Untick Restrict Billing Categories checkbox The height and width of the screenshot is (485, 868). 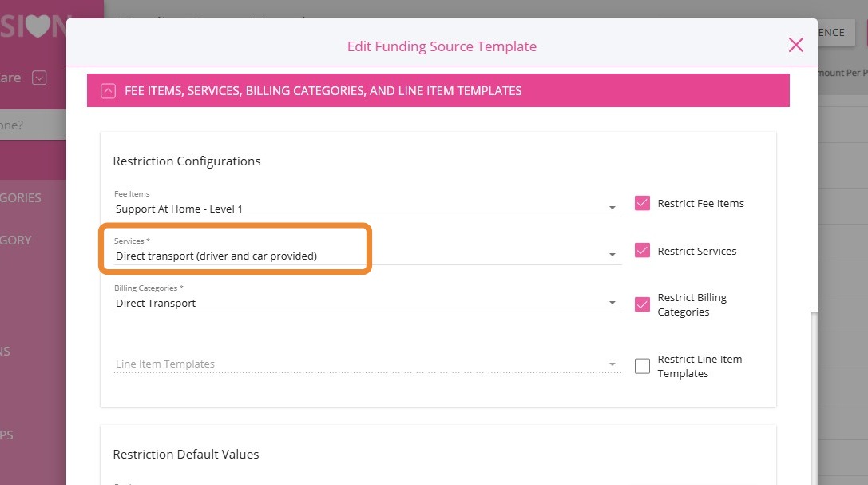(642, 304)
